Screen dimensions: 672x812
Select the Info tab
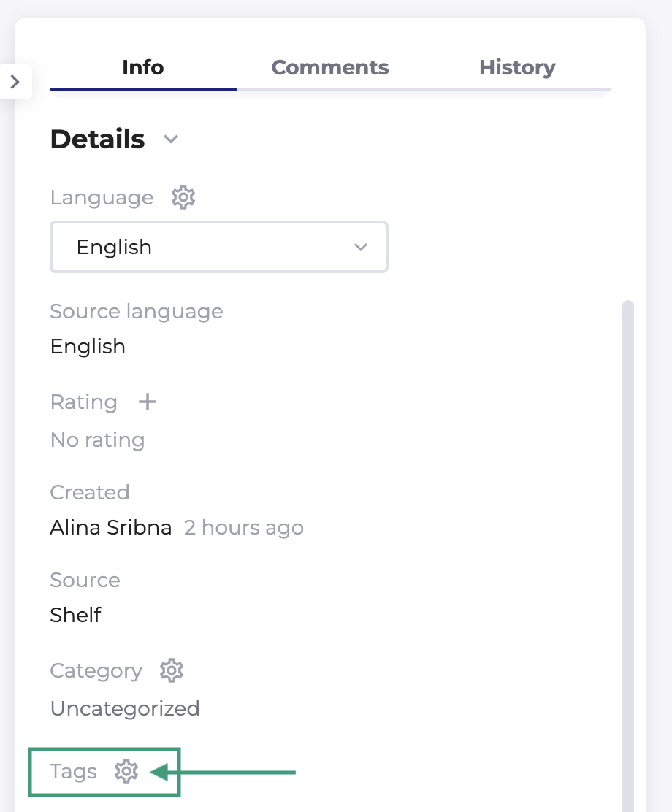[x=143, y=68]
